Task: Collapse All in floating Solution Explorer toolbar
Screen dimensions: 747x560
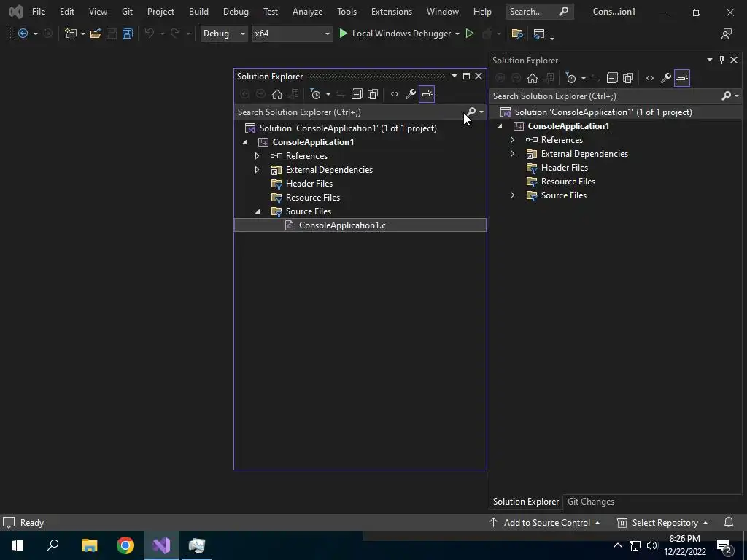Action: point(357,94)
